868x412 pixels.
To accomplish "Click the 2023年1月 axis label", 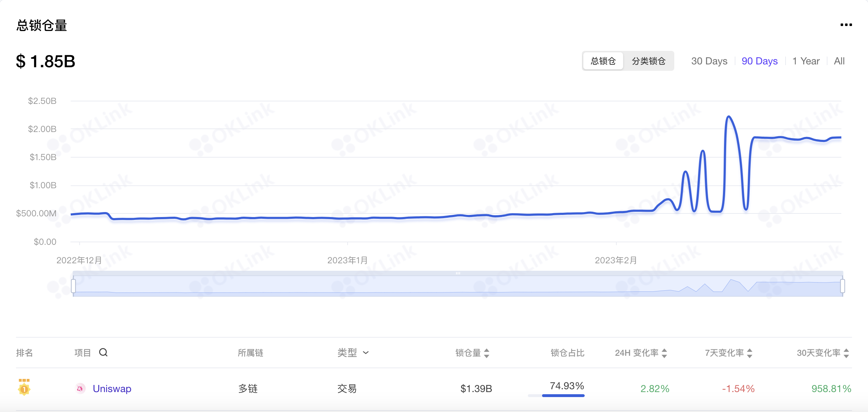I will coord(348,260).
